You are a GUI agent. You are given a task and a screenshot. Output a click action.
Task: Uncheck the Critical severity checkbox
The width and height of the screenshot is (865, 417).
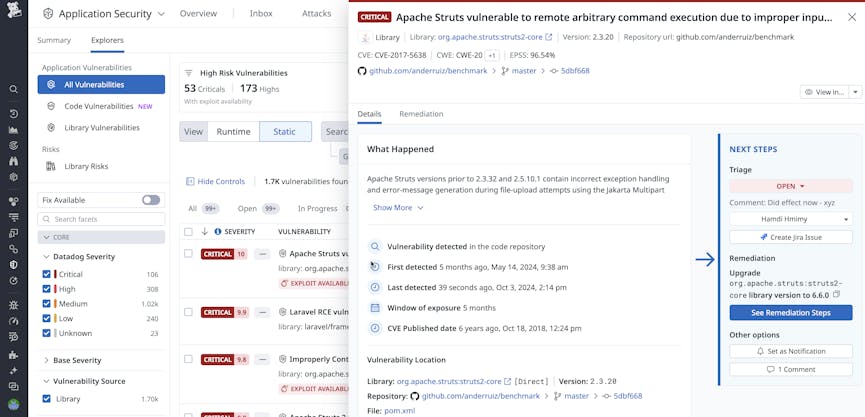(47, 274)
